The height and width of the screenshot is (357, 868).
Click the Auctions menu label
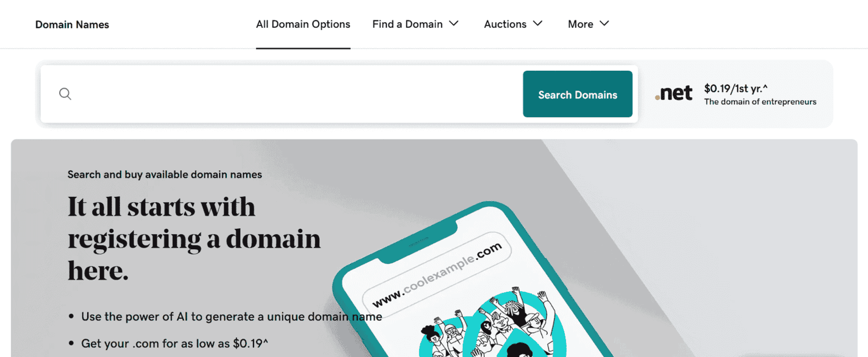click(x=505, y=24)
